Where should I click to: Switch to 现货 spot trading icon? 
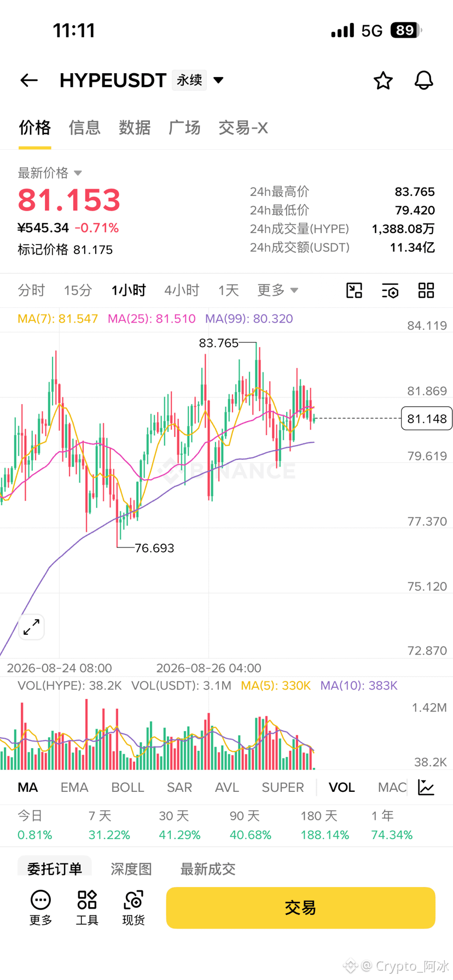[x=133, y=907]
